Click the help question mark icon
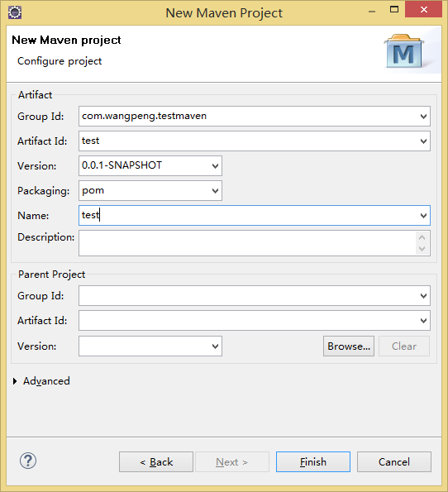This screenshot has height=492, width=448. point(28,461)
